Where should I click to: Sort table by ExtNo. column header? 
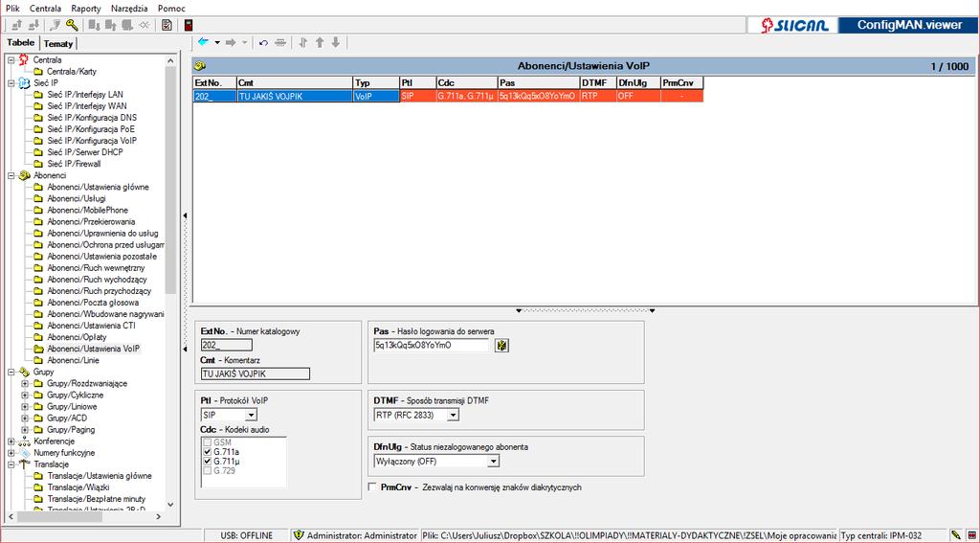tap(214, 83)
